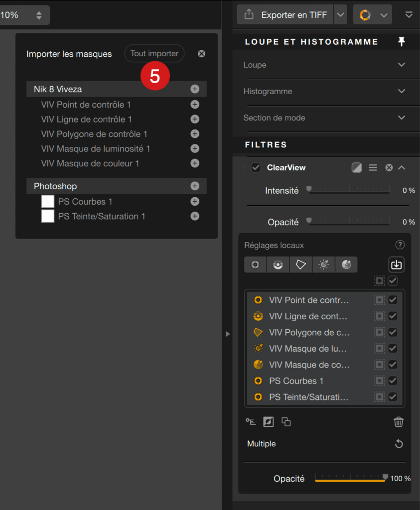Toggle the ClearView filter checkbox

[256, 167]
